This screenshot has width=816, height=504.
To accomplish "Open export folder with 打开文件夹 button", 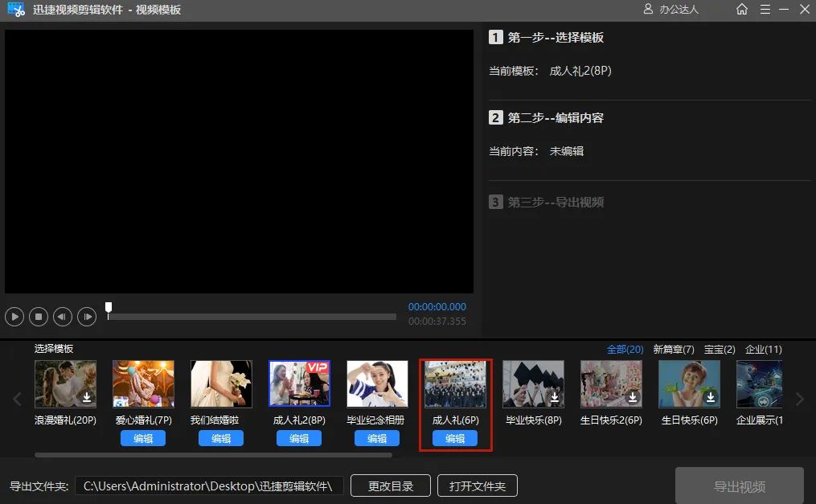I will [x=478, y=486].
